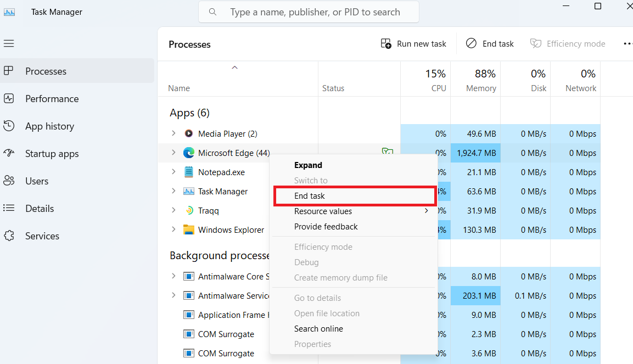The image size is (633, 364).
Task: Open the Resource values submenu arrow
Action: [x=427, y=211]
